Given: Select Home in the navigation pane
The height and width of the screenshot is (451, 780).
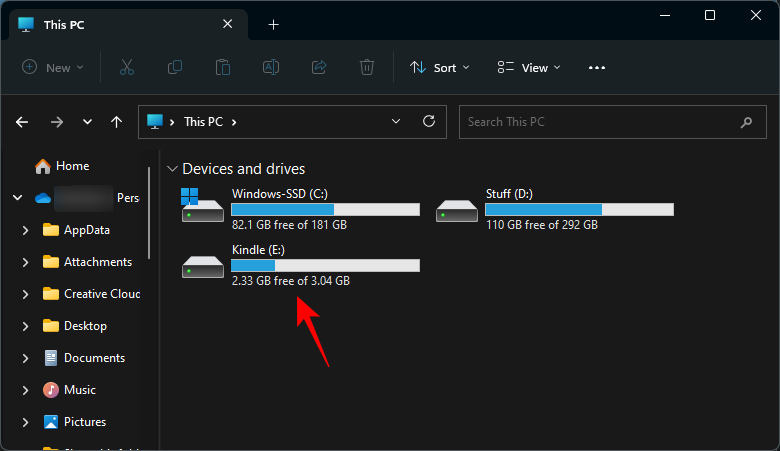Looking at the screenshot, I should click(x=72, y=166).
